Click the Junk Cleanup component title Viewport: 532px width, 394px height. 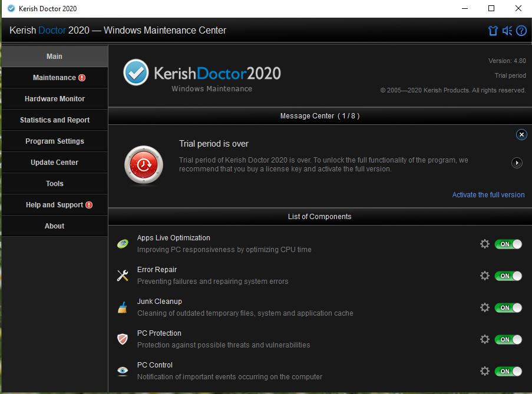pyautogui.click(x=160, y=302)
